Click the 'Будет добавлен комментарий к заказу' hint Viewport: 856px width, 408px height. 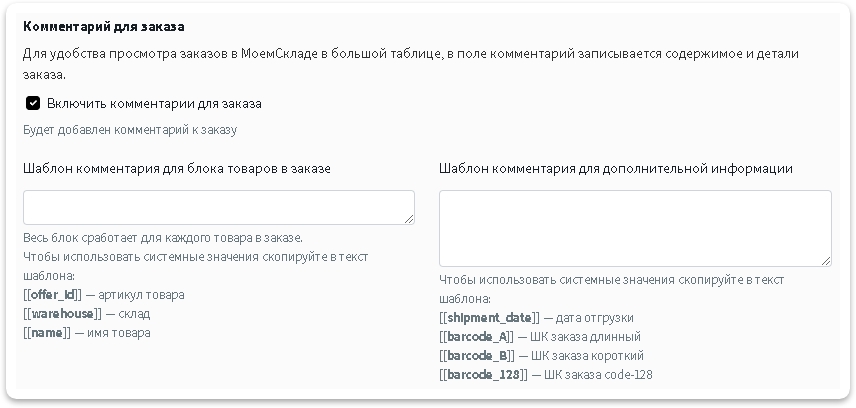click(130, 129)
